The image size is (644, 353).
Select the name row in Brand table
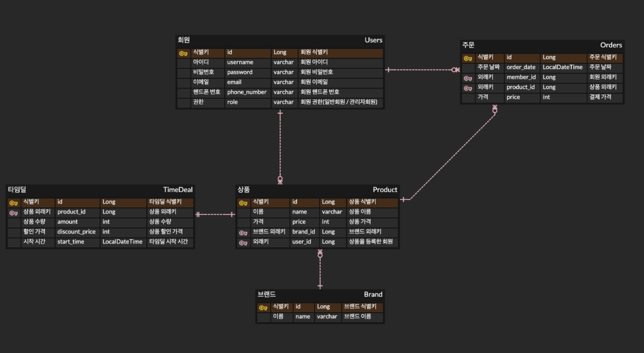tap(319, 316)
